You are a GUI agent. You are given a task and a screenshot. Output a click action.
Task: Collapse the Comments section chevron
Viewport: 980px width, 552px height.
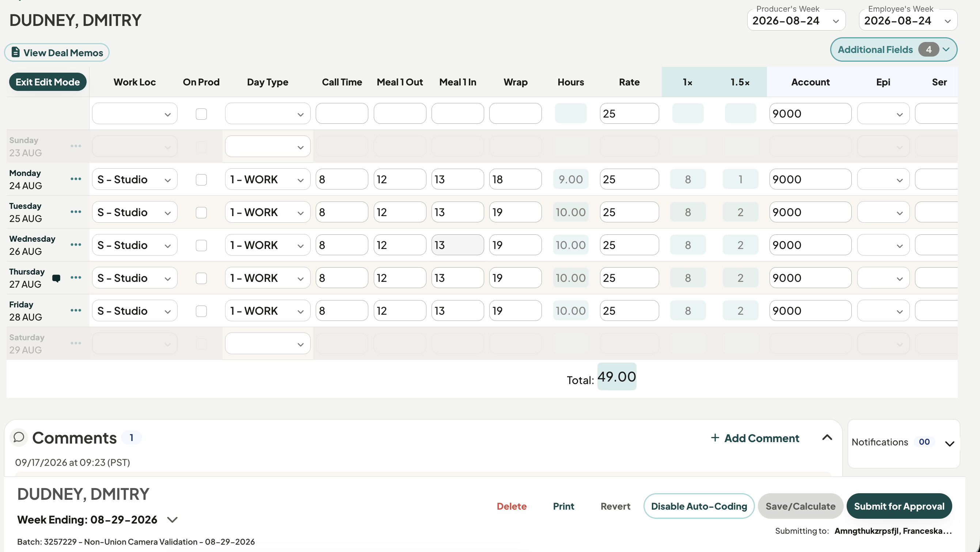827,438
